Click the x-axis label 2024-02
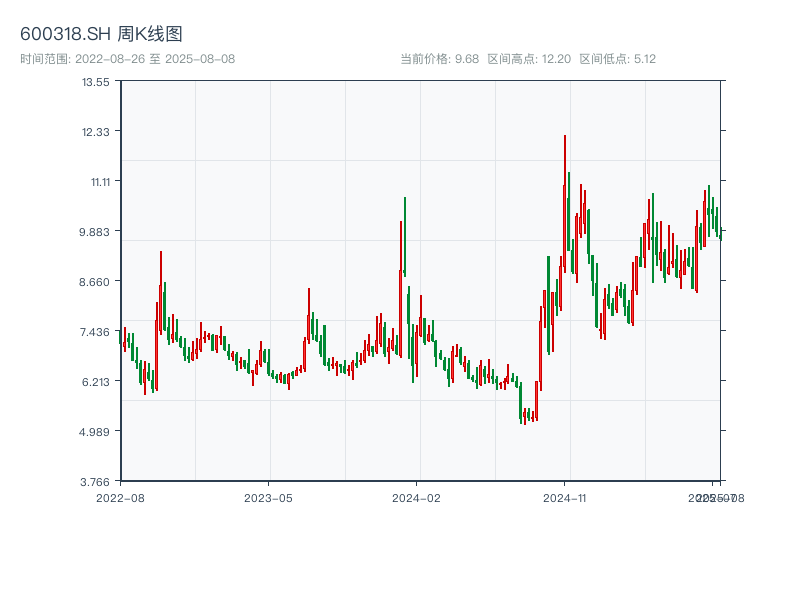This screenshot has height=600, width=800. pos(416,498)
